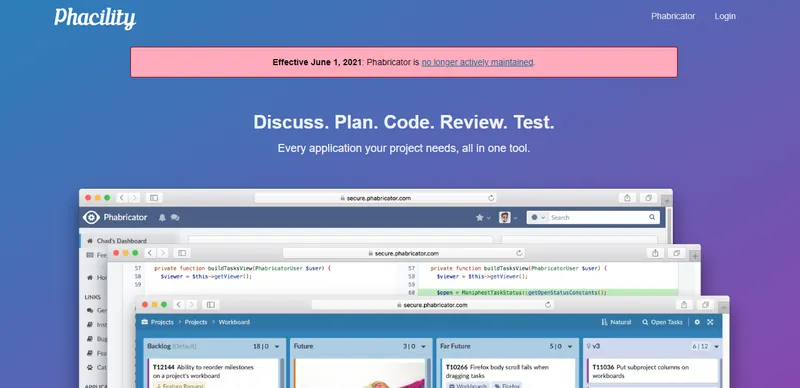This screenshot has width=800, height=388.
Task: Click the home icon next to Chad's Dashboard
Action: click(90, 240)
